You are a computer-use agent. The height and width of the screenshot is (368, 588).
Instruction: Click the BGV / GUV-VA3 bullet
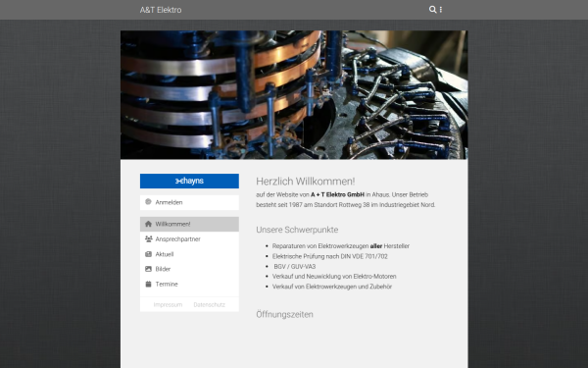point(294,267)
